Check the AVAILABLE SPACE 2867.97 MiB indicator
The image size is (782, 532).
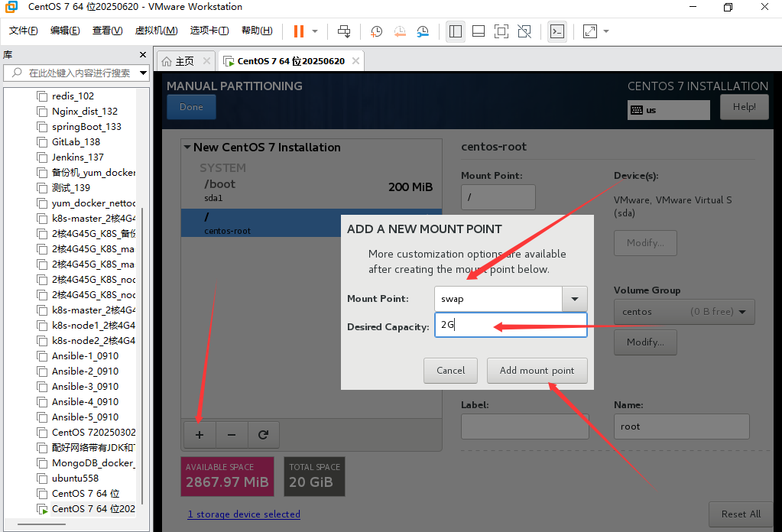tap(227, 476)
